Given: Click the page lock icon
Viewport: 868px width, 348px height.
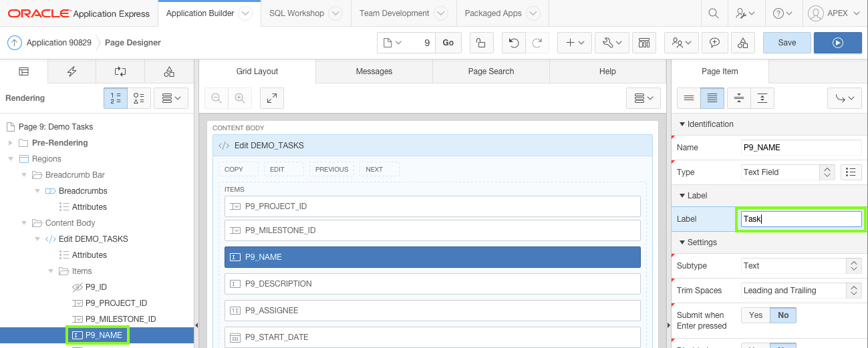Looking at the screenshot, I should pyautogui.click(x=480, y=43).
